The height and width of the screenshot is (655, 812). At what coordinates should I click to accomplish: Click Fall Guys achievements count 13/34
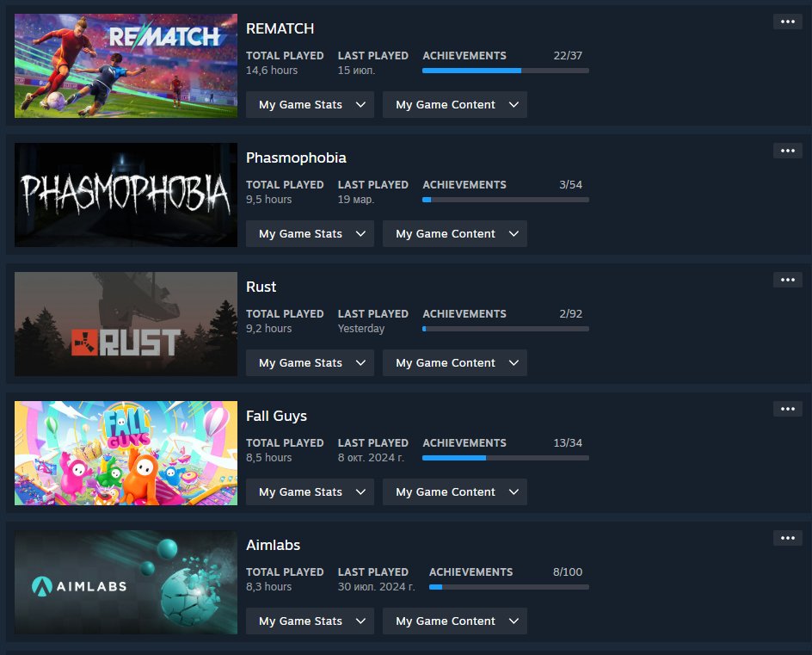pyautogui.click(x=568, y=443)
